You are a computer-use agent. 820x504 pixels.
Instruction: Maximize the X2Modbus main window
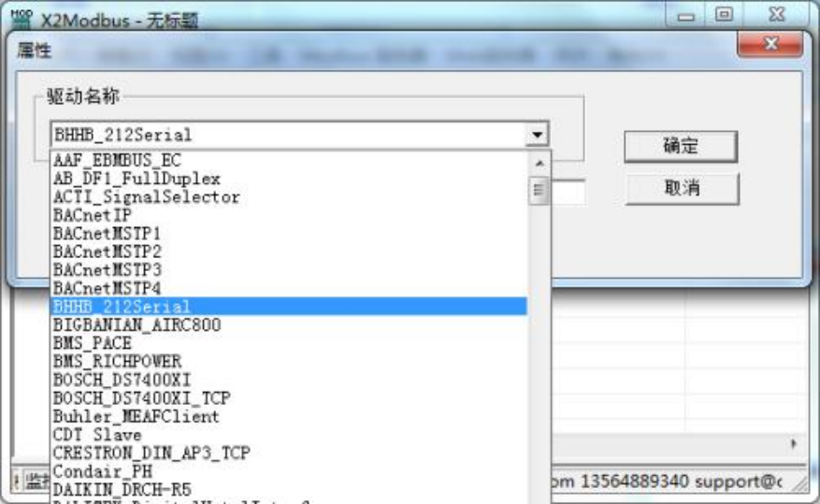click(x=725, y=15)
